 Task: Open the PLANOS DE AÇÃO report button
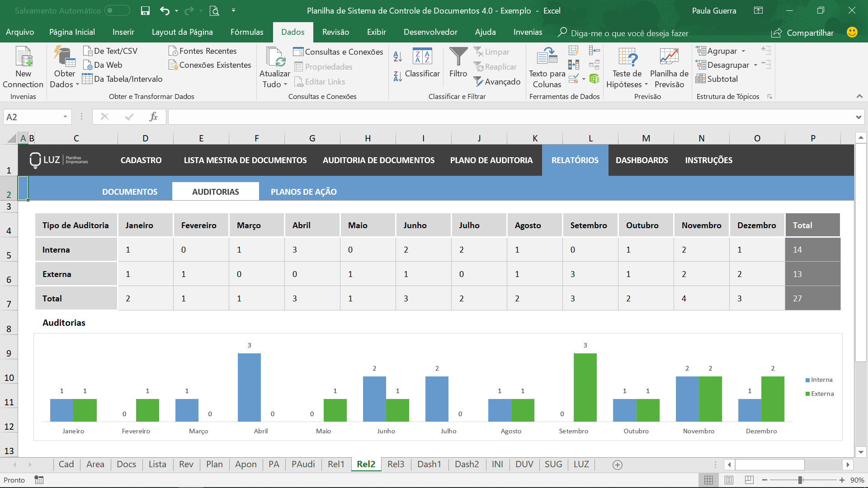coord(304,192)
